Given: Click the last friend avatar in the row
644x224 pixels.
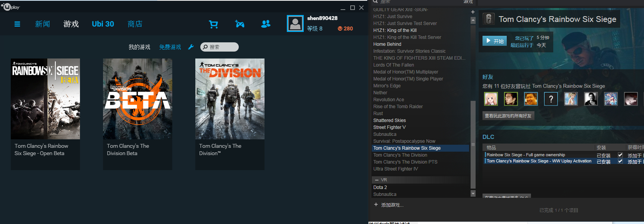Looking at the screenshot, I should [631, 99].
